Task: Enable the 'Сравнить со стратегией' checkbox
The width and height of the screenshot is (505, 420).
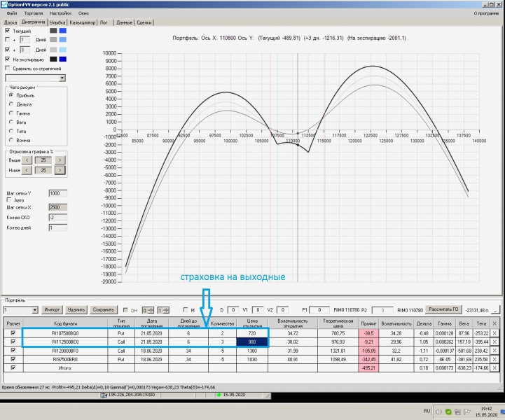Action: pos(8,69)
